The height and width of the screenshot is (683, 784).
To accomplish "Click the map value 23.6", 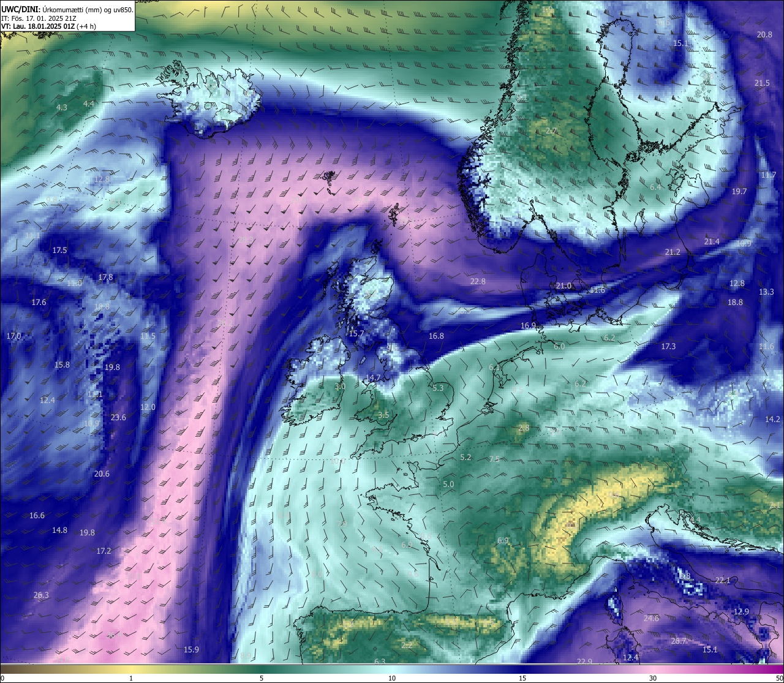I will point(118,417).
